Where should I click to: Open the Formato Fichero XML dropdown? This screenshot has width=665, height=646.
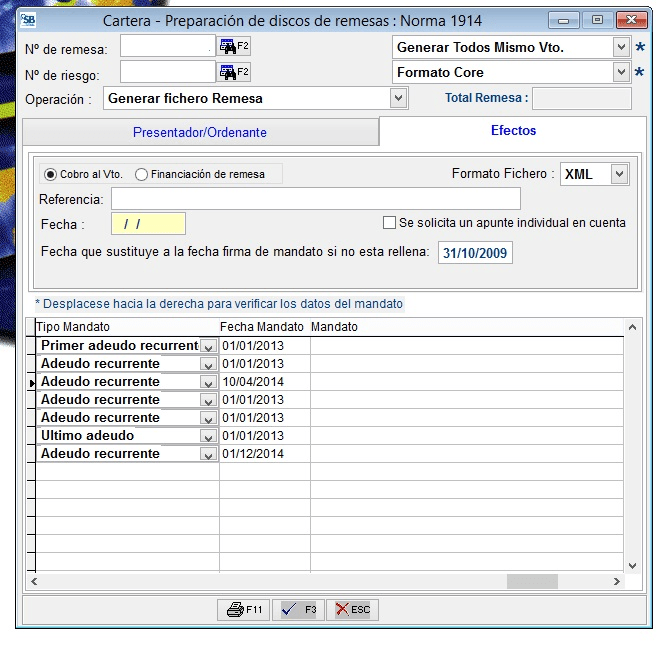point(619,174)
